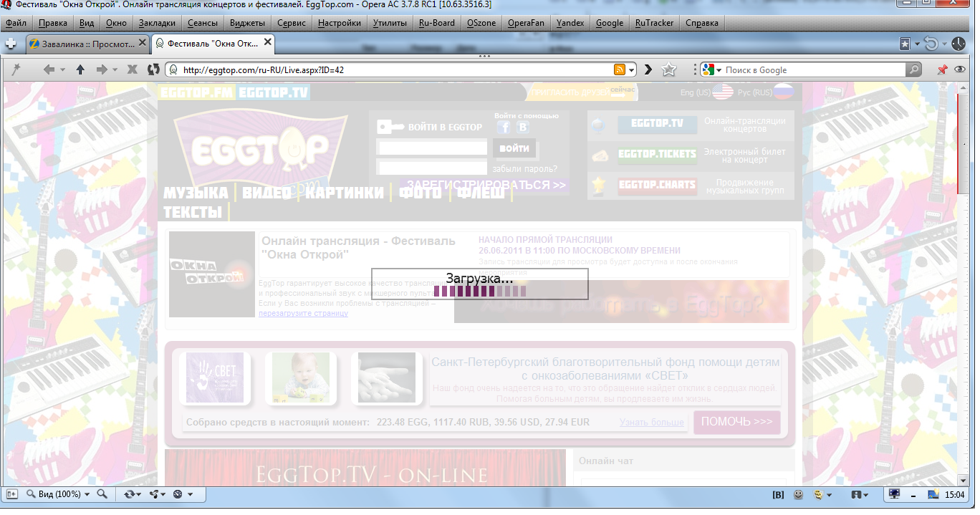Toggle panel icon in status bar left
This screenshot has width=980, height=515.
click(11, 494)
